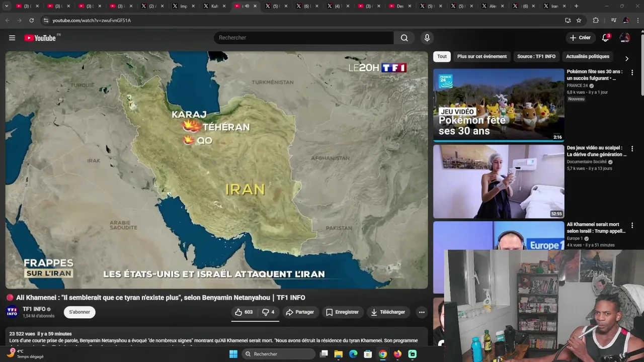The image size is (644, 362).
Task: Open the account avatar menu
Action: [625, 38]
